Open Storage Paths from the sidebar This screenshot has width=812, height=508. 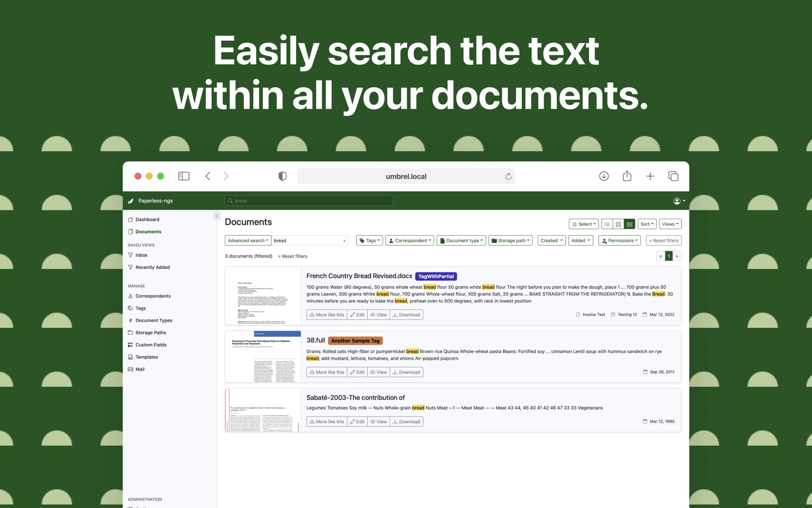pos(150,332)
